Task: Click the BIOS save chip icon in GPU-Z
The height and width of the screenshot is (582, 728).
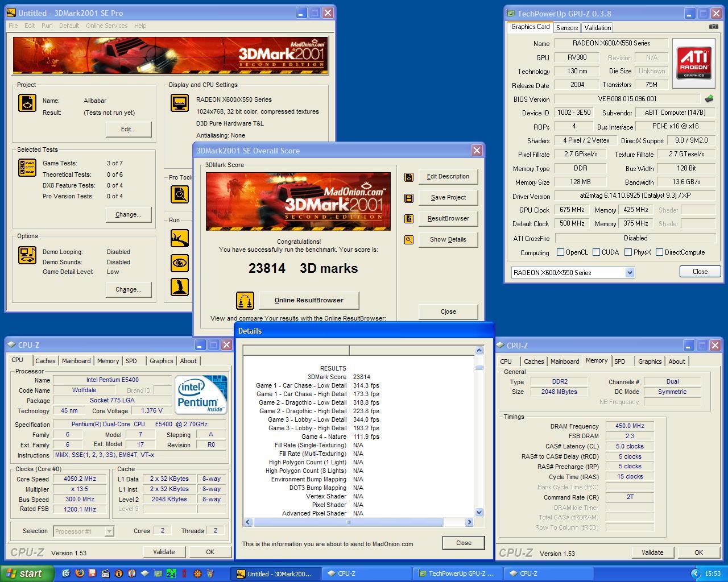Action: 709,99
